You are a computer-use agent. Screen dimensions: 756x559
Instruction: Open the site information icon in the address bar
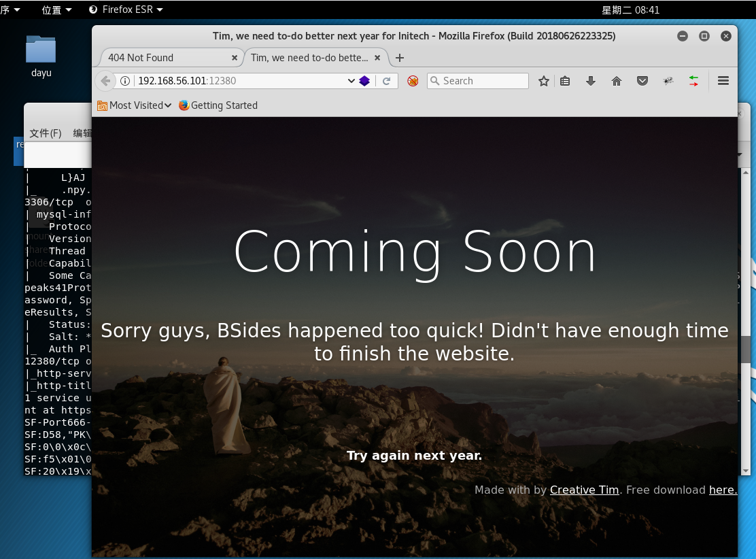125,81
